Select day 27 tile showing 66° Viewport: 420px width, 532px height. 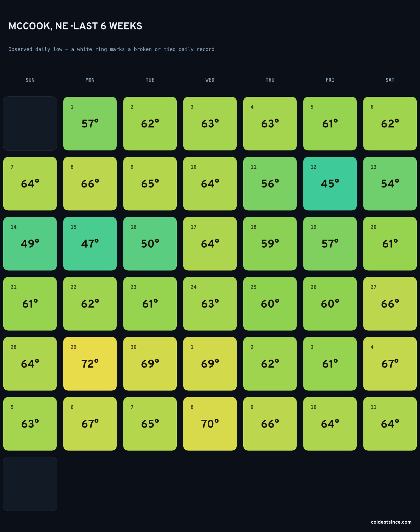(390, 304)
